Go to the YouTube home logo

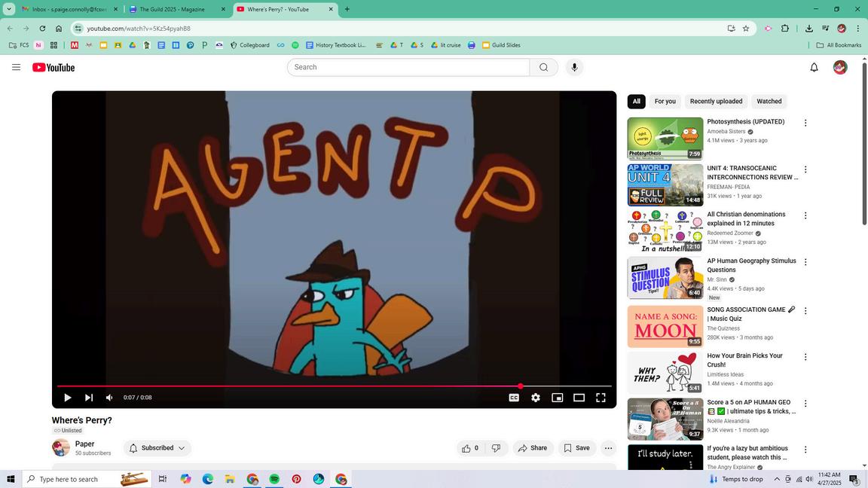[53, 68]
